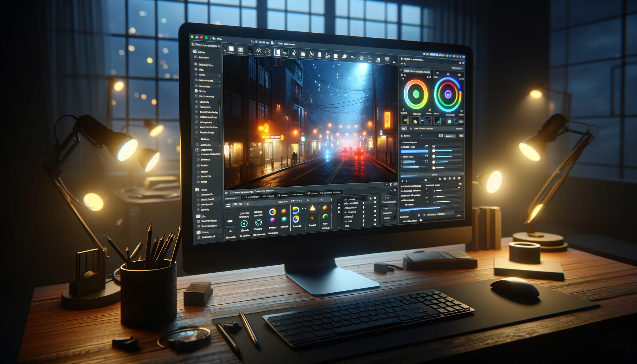Click the highlighted blue bar under Souther Stae

click(414, 151)
